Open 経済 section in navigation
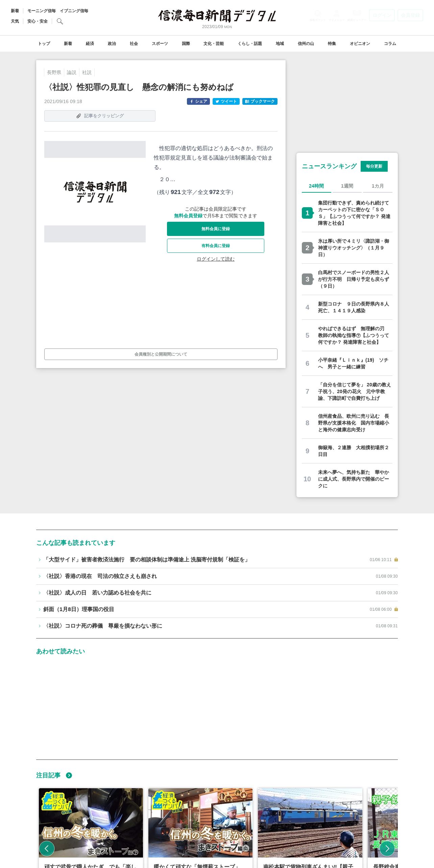 tap(90, 44)
